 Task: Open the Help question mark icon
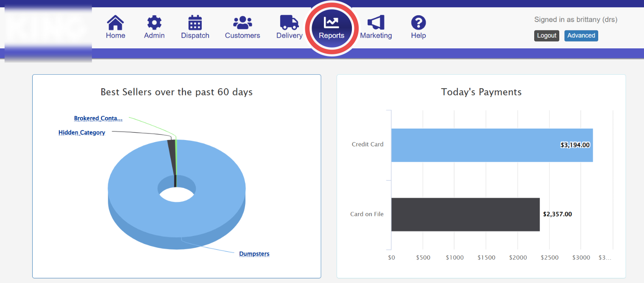pyautogui.click(x=418, y=22)
